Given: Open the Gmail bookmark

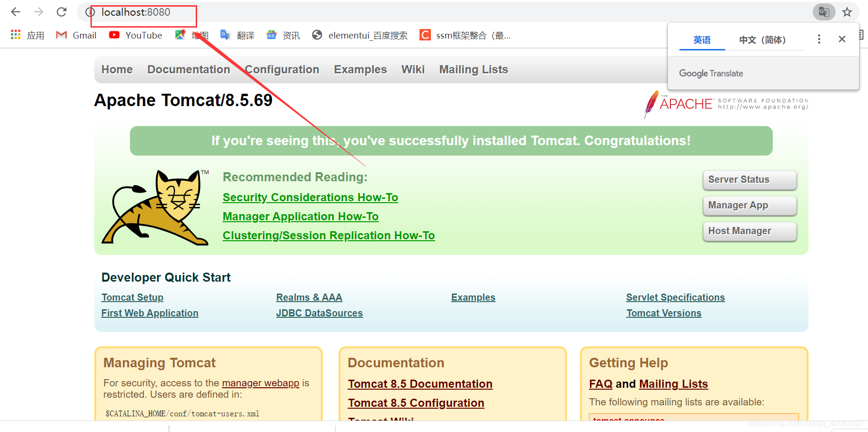Looking at the screenshot, I should (76, 35).
